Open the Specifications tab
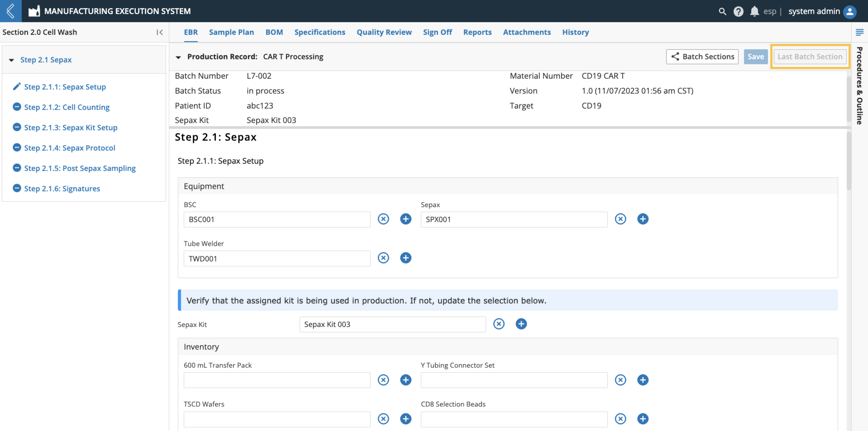The width and height of the screenshot is (868, 431). 320,32
